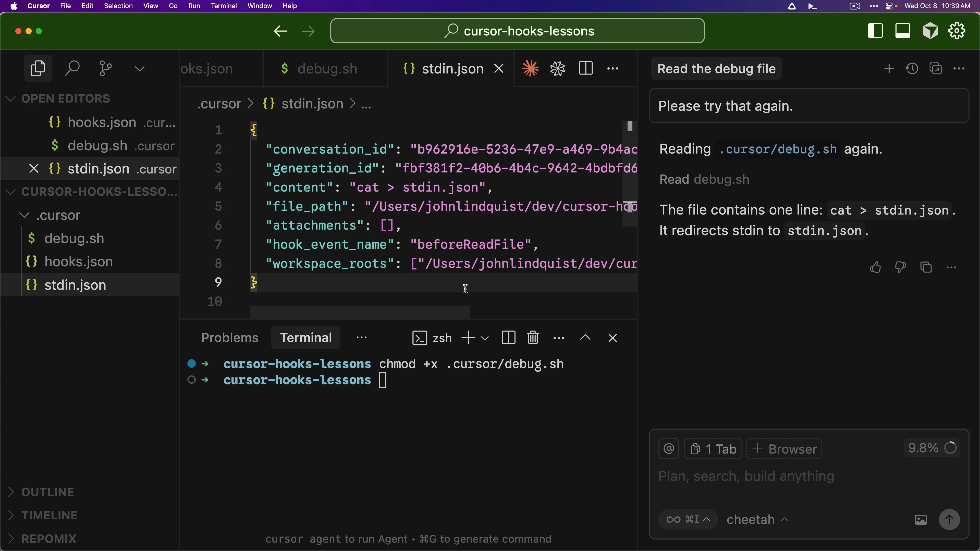Maximize the terminal panel size

585,338
